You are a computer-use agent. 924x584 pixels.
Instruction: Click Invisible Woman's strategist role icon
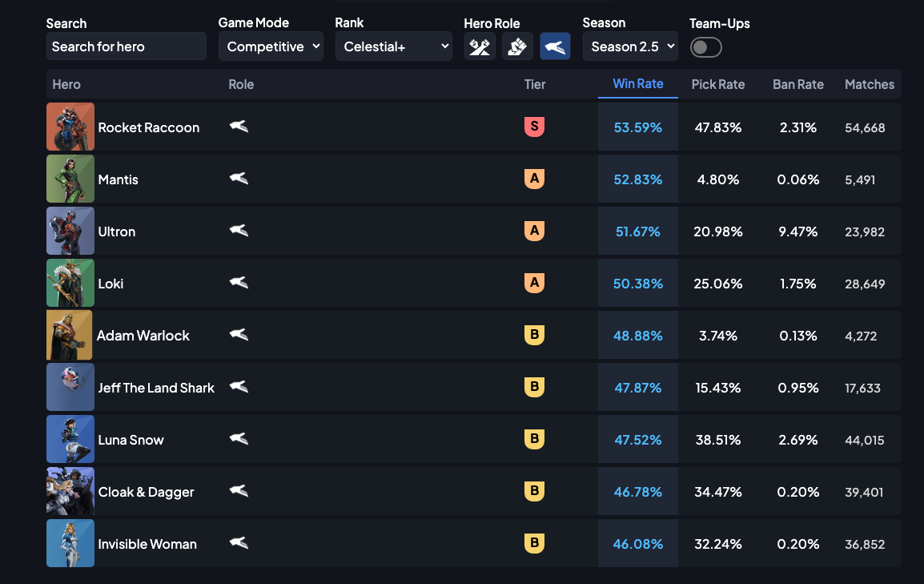239,543
